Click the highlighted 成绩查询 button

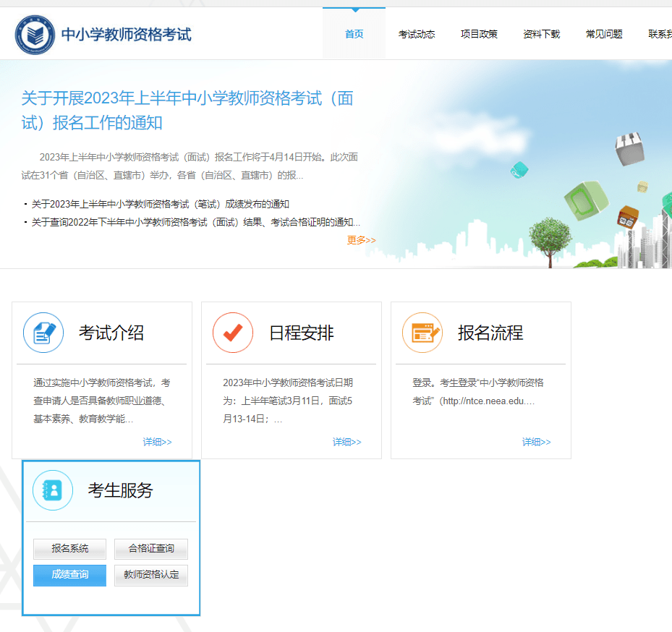[69, 576]
